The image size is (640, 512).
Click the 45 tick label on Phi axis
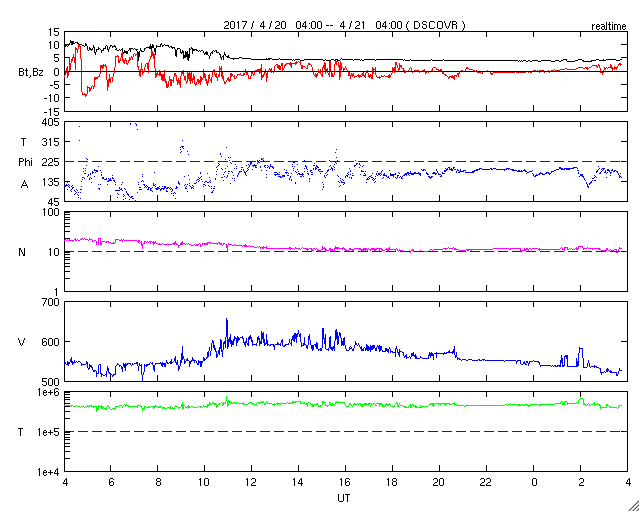tap(53, 202)
